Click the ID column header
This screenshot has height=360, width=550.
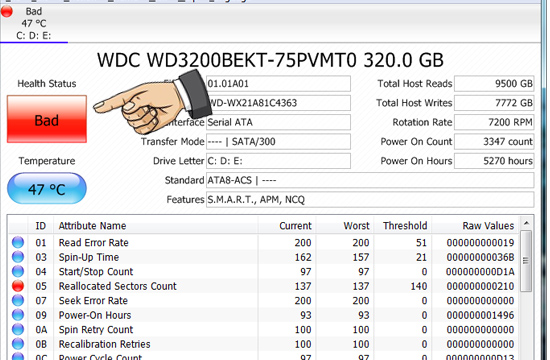coord(41,226)
